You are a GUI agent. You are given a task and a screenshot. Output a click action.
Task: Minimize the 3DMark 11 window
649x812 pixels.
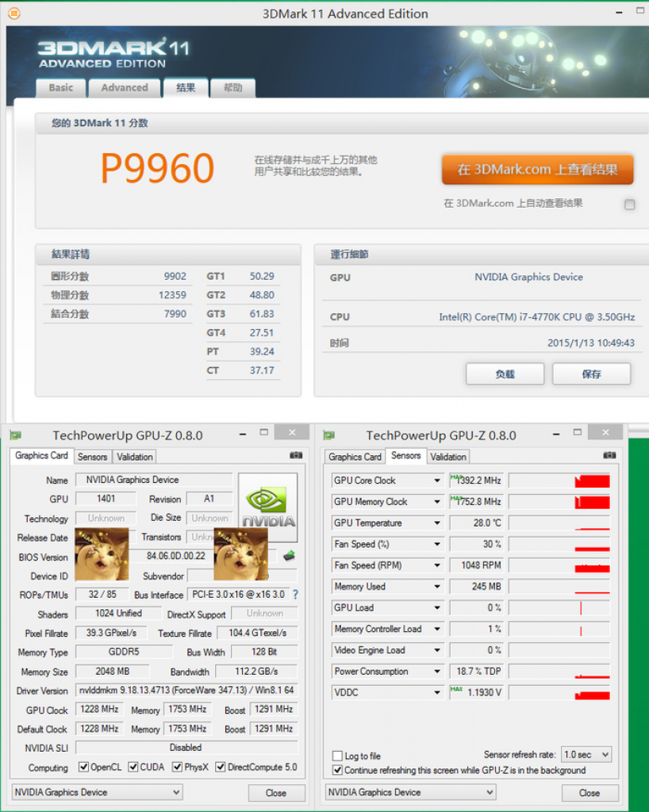619,13
